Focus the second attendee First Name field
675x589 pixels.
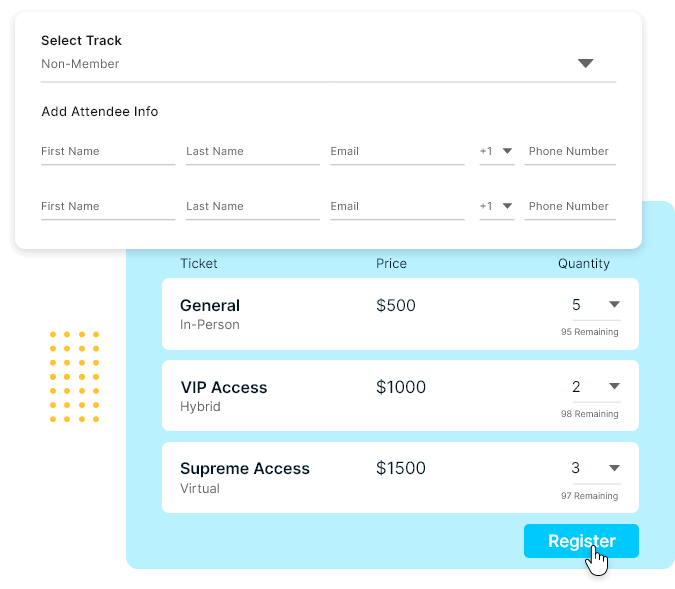(107, 207)
